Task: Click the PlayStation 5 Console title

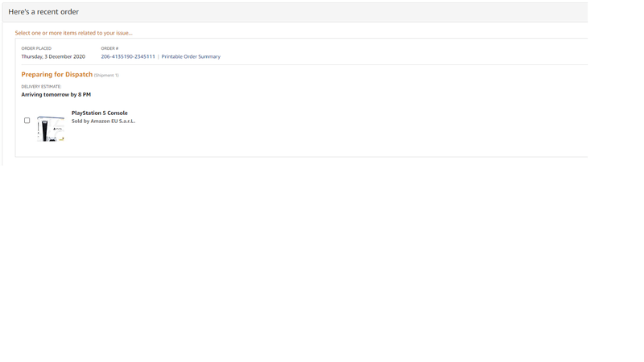Action: coord(100,113)
